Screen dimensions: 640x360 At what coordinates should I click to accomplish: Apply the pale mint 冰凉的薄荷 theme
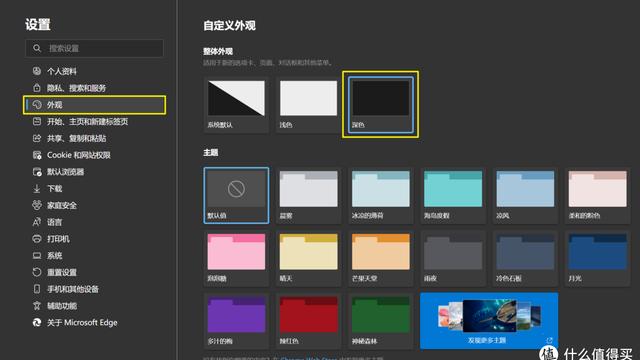click(380, 195)
